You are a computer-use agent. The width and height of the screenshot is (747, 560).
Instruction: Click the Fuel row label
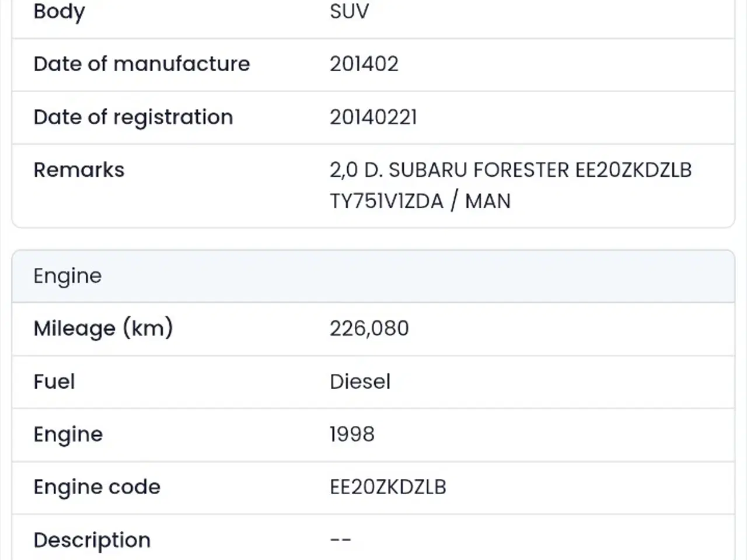54,381
